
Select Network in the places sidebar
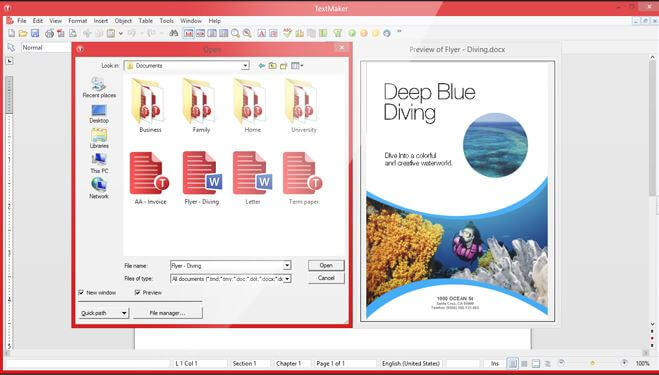(x=99, y=188)
